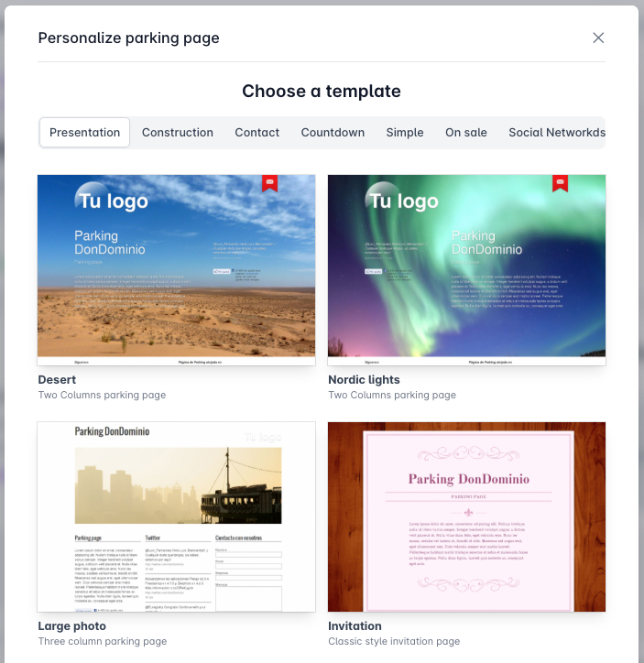Click the red ribbon icon on Nordic lights template
The height and width of the screenshot is (663, 644).
[x=560, y=183]
